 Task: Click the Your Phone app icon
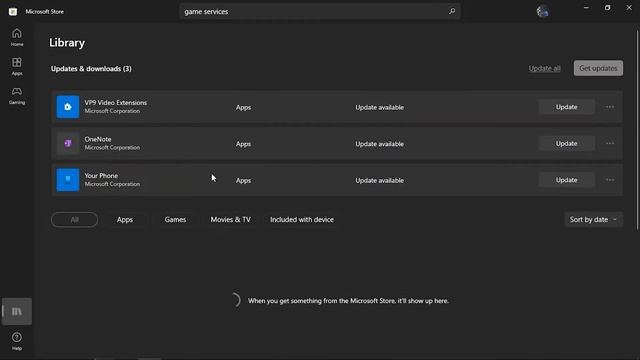[68, 180]
